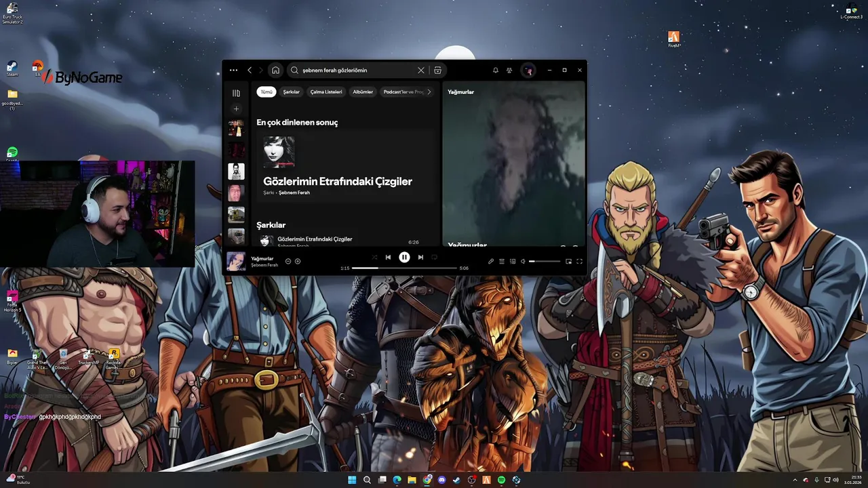The image size is (868, 488).
Task: Clear the Spotify search field
Action: pyautogui.click(x=420, y=70)
